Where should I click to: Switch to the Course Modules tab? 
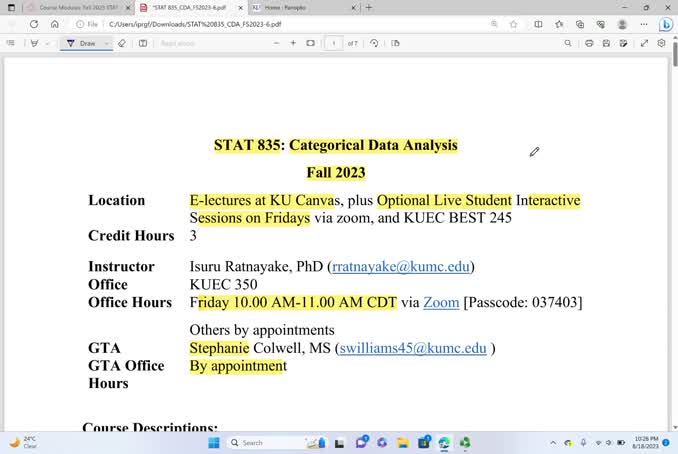(78, 8)
